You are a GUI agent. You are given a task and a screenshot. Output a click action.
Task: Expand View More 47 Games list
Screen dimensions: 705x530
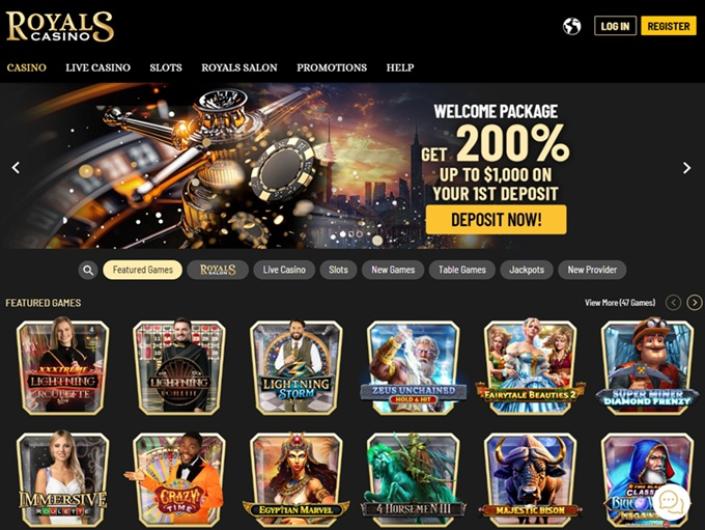[x=620, y=303]
